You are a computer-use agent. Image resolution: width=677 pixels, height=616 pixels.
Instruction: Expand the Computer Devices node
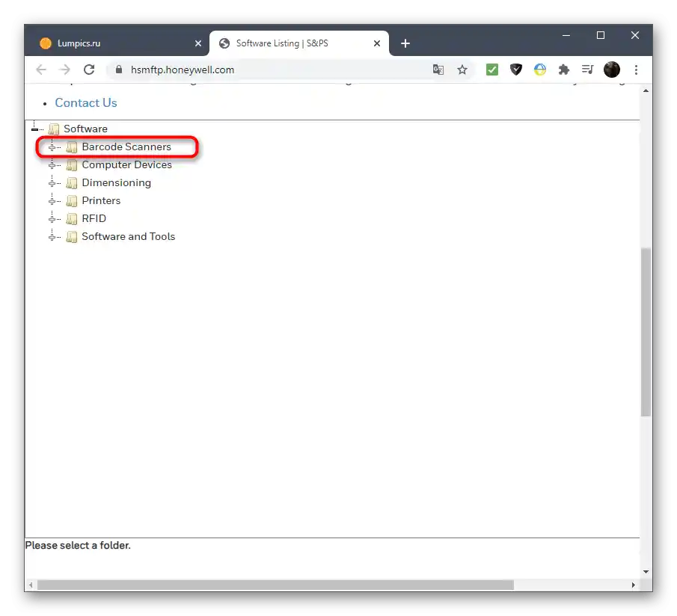pos(52,165)
